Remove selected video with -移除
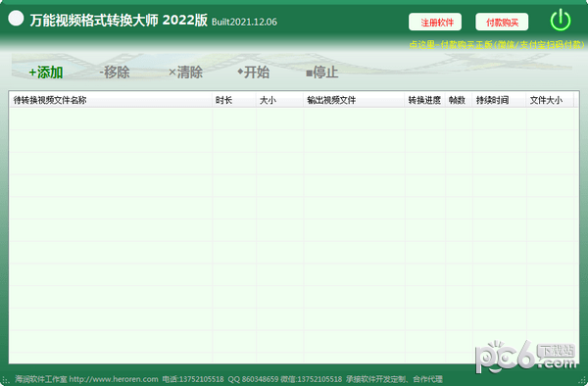The height and width of the screenshot is (386, 588). (x=115, y=72)
